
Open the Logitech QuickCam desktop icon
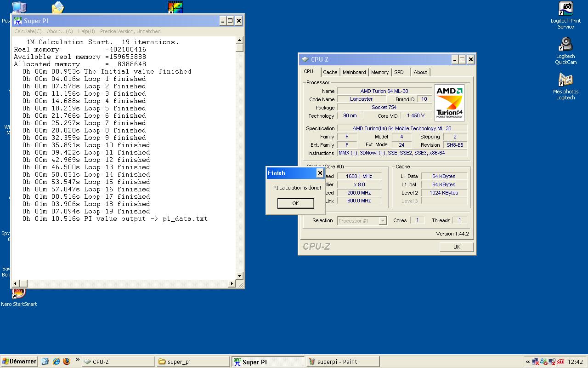pos(566,51)
